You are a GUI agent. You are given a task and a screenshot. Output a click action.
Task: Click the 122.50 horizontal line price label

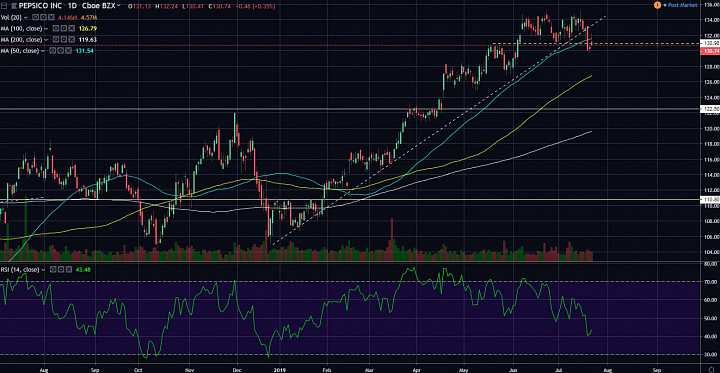[710, 109]
